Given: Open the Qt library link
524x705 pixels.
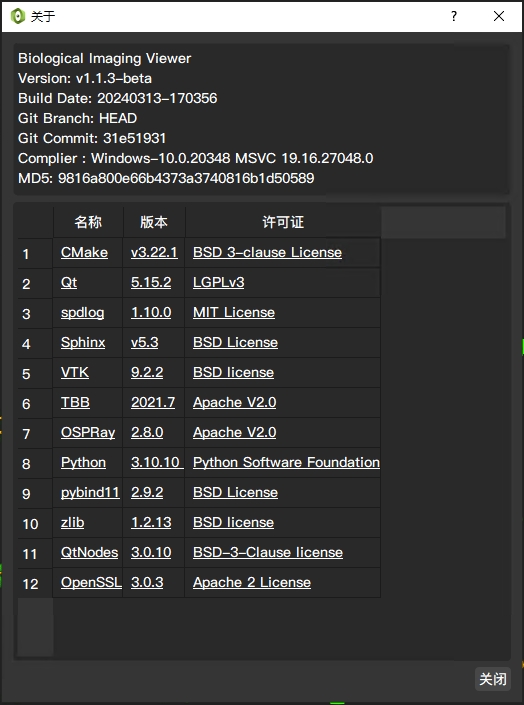Looking at the screenshot, I should (x=69, y=282).
